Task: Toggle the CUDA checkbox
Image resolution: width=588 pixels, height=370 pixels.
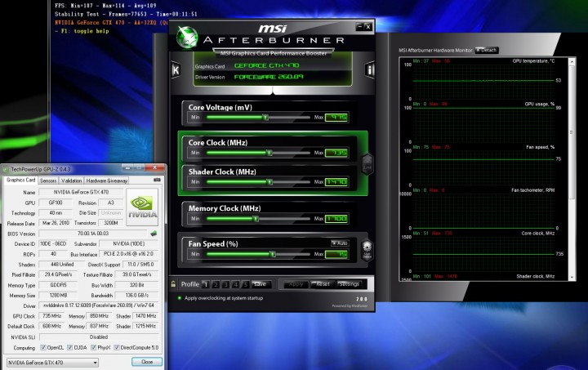Action: tap(69, 347)
